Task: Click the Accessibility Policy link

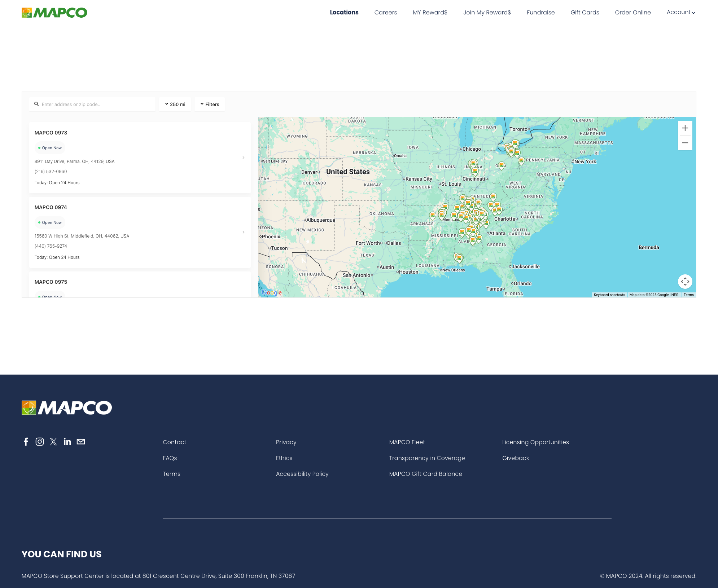Action: pyautogui.click(x=302, y=474)
